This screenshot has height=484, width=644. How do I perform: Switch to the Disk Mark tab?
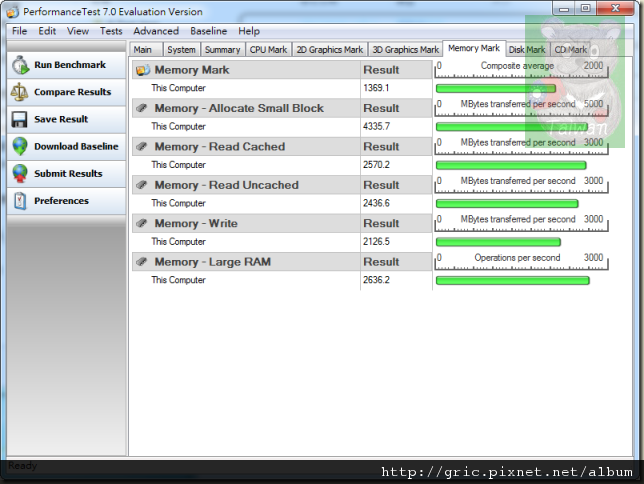[527, 50]
